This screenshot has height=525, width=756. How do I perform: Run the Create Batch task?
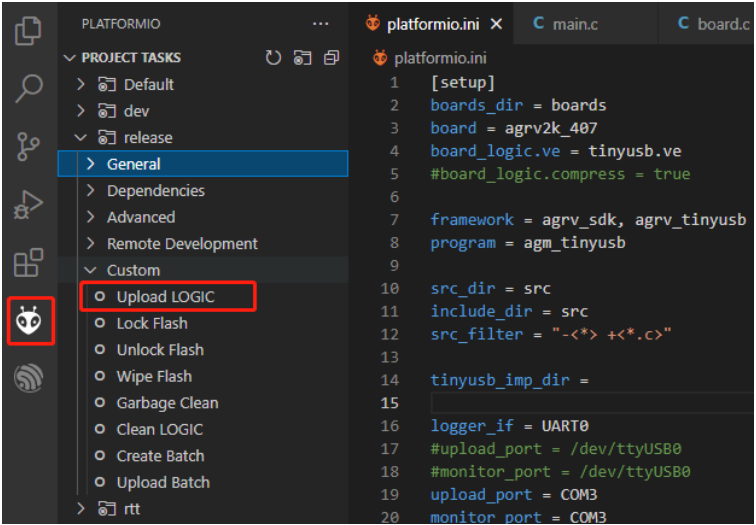click(160, 456)
